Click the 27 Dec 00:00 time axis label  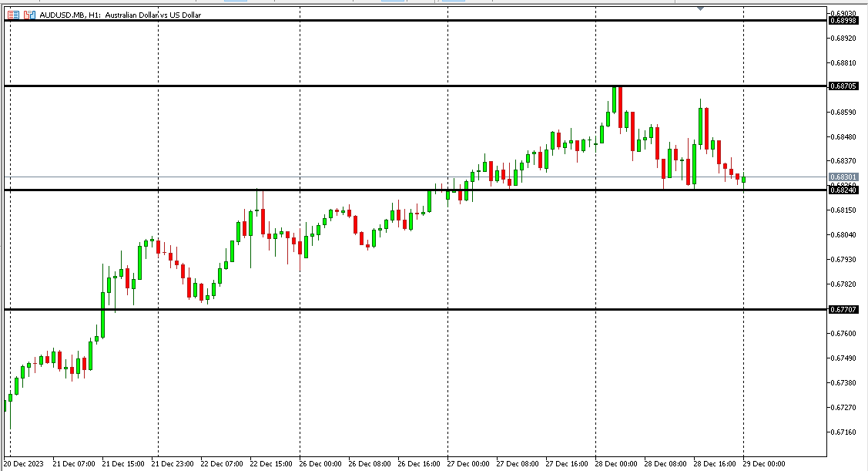pos(467,464)
